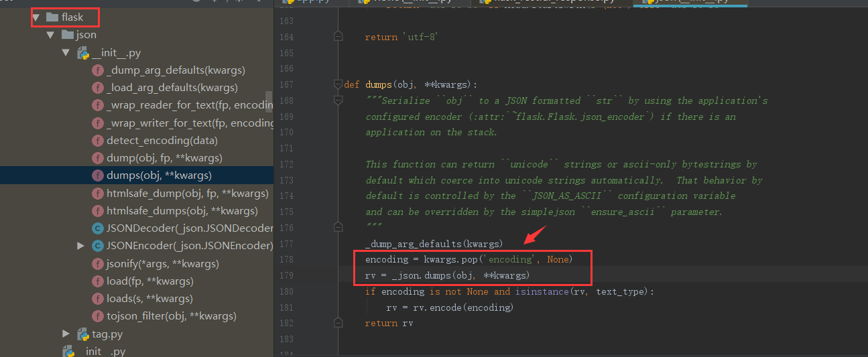
Task: Click line number 163 in the gutter
Action: pyautogui.click(x=286, y=21)
